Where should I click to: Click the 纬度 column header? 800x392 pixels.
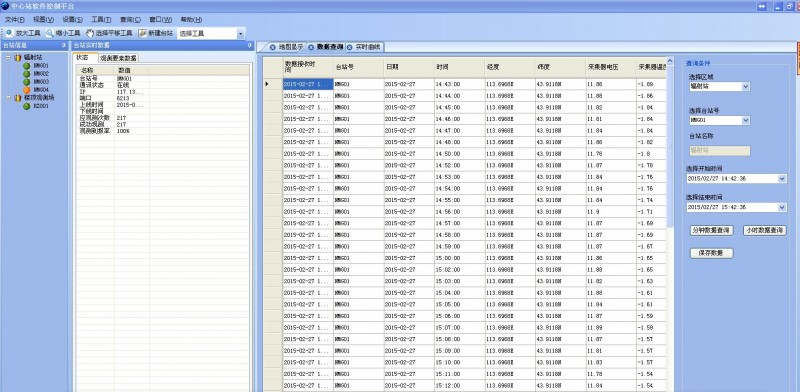click(x=560, y=67)
